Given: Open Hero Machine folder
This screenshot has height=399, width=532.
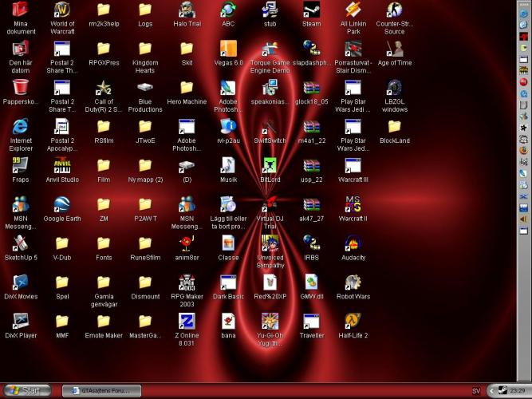Looking at the screenshot, I should (187, 87).
